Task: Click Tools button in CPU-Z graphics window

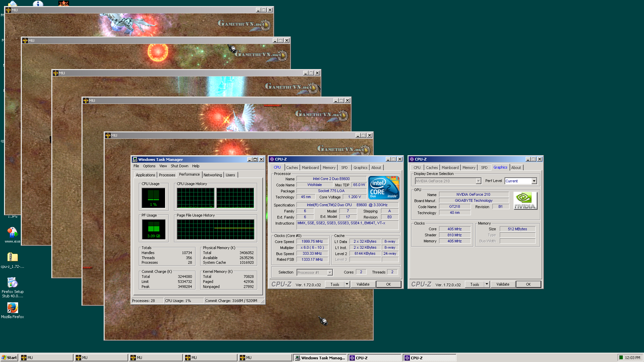Action: pyautogui.click(x=475, y=284)
